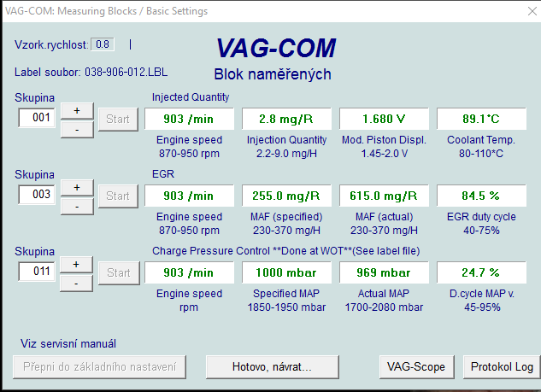This screenshot has width=541, height=392.
Task: Open VAG-Scope
Action: tap(416, 367)
